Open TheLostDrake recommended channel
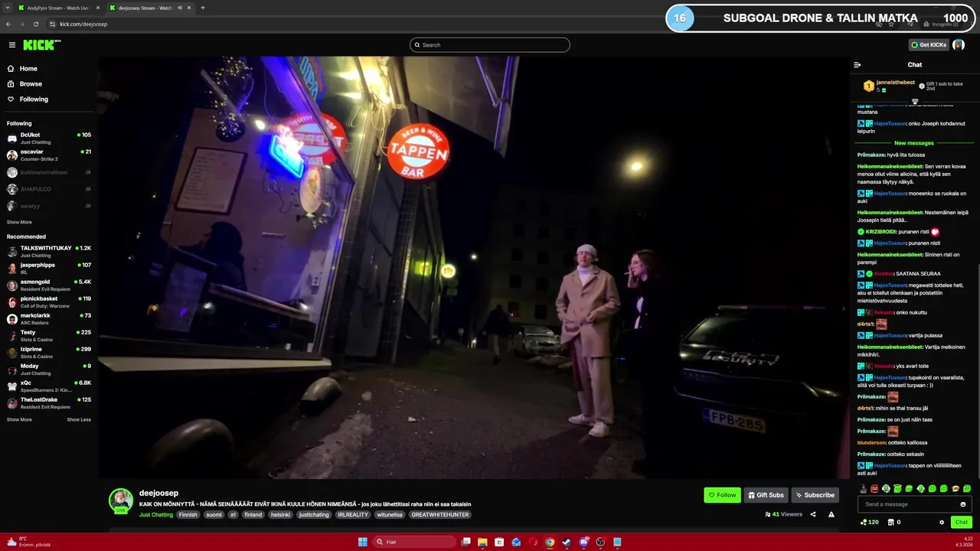This screenshot has width=980, height=551. [x=49, y=403]
